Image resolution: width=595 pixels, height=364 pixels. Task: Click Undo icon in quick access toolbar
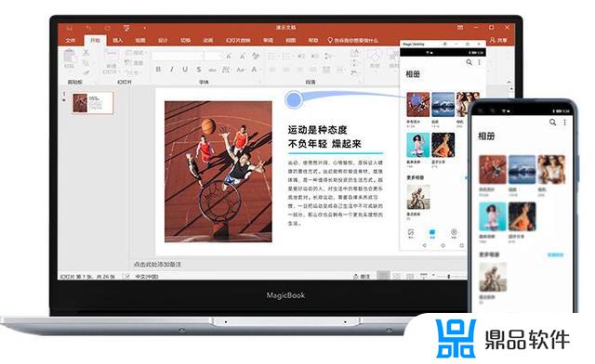click(88, 28)
